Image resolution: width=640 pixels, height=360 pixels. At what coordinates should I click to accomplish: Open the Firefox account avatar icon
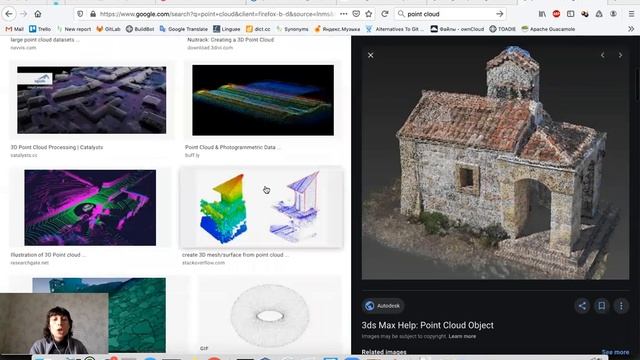[613, 14]
